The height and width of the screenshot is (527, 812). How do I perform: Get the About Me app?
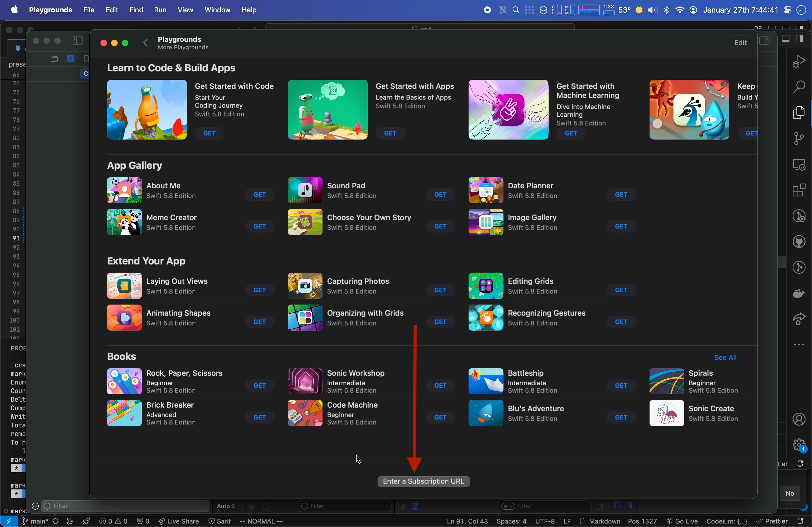tap(260, 195)
